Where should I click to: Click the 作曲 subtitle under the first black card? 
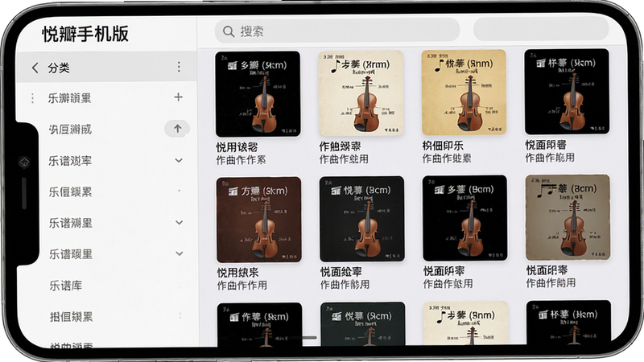tap(241, 160)
